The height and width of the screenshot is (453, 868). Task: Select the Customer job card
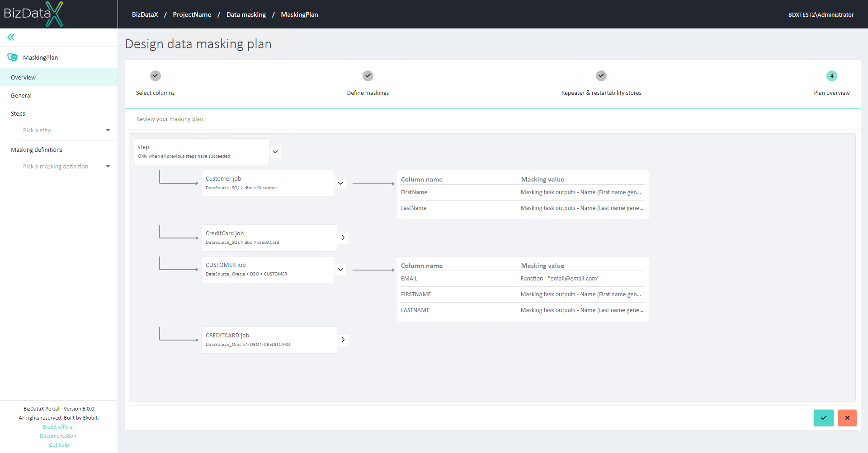point(268,183)
